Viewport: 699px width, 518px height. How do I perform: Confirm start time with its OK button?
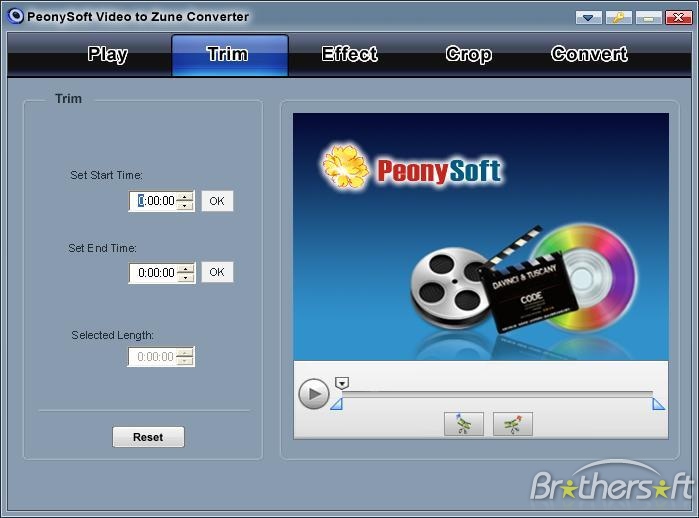click(x=217, y=201)
